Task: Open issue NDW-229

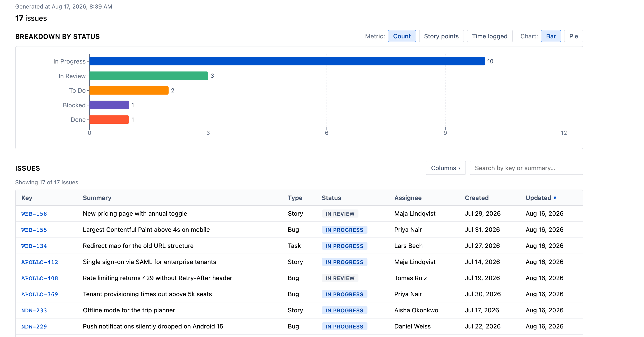Action: point(34,327)
